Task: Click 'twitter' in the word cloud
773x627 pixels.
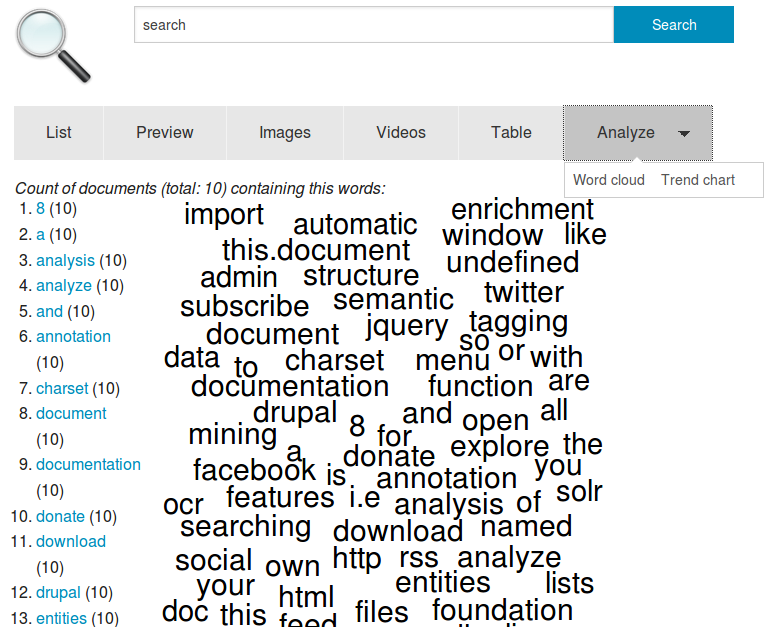Action: [524, 292]
